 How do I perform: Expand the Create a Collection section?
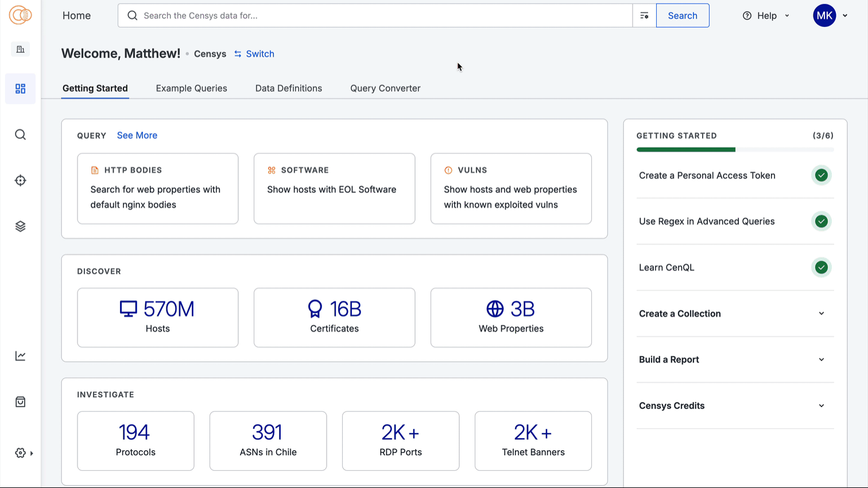point(821,313)
